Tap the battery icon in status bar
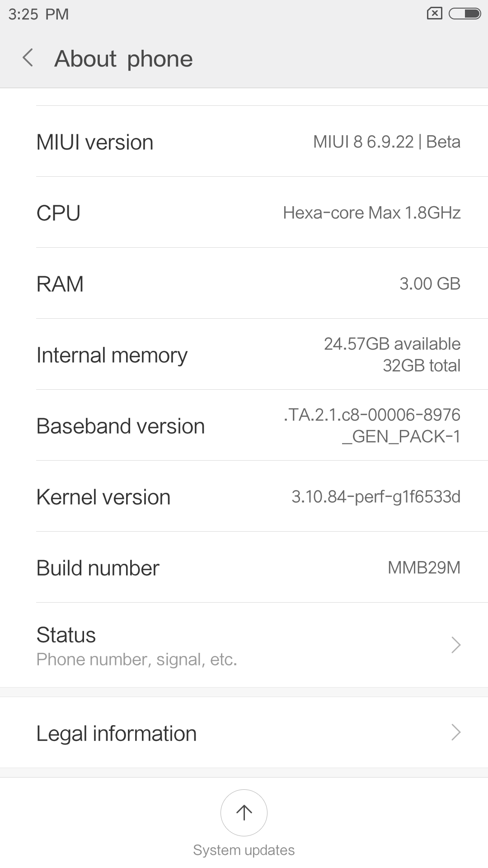This screenshot has width=488, height=868. (465, 14)
